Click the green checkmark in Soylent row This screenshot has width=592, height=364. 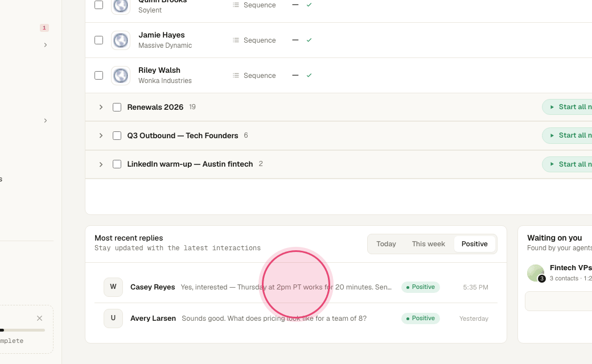pyautogui.click(x=309, y=5)
